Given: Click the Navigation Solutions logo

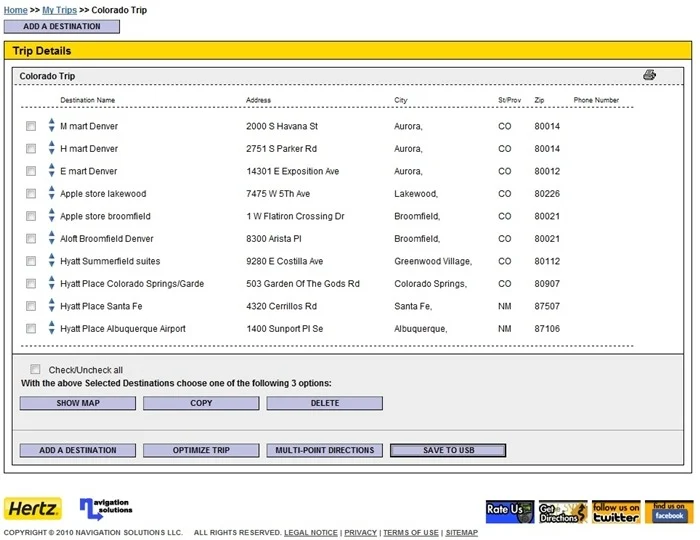Looking at the screenshot, I should (x=106, y=509).
